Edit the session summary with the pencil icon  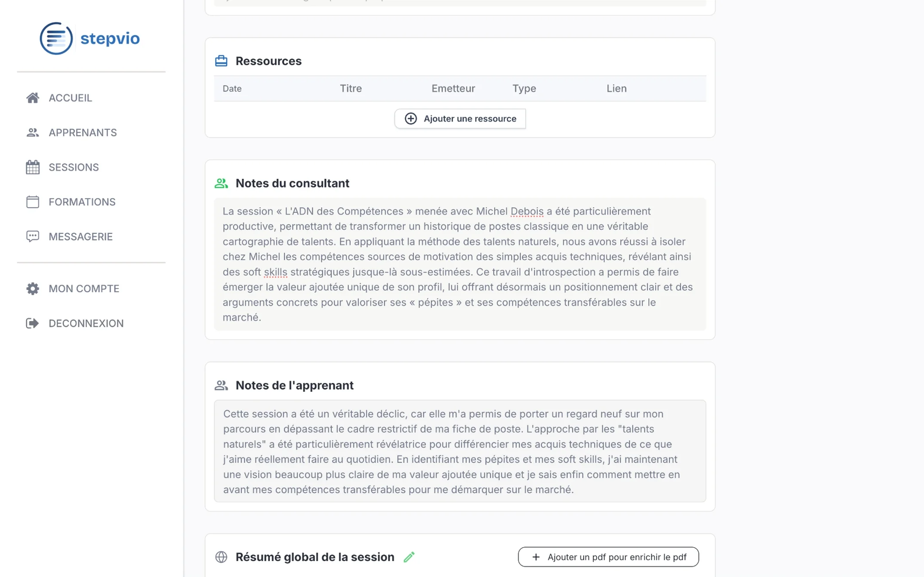pyautogui.click(x=409, y=556)
